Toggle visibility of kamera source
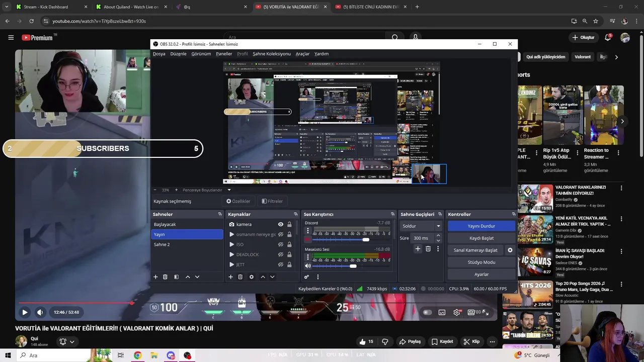644x362 pixels. pos(281,224)
